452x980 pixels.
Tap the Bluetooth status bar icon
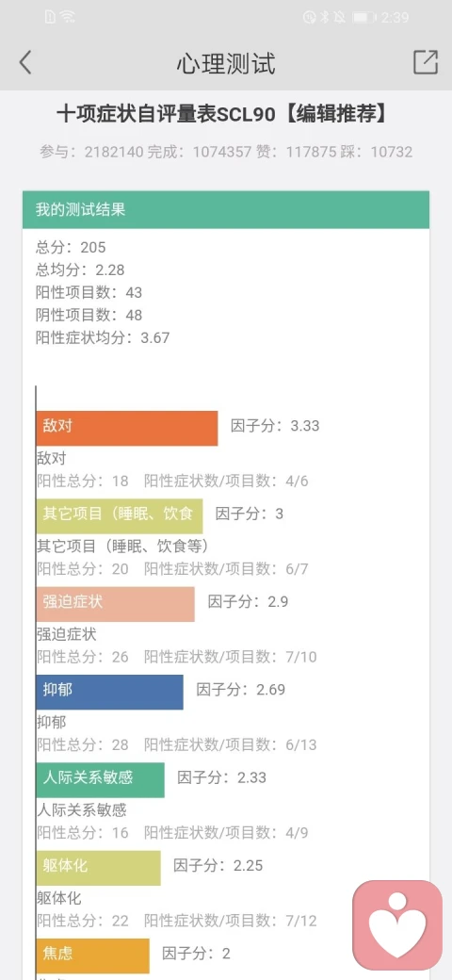click(324, 18)
